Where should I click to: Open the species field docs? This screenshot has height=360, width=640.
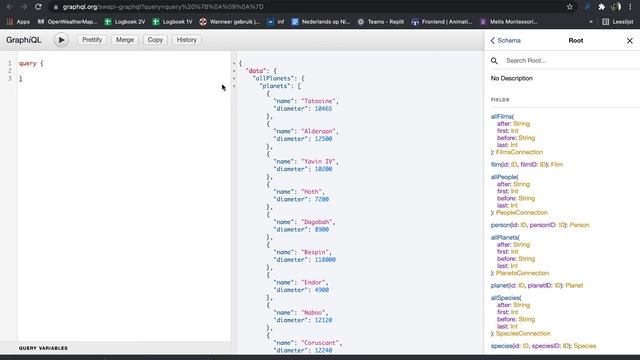(501, 346)
